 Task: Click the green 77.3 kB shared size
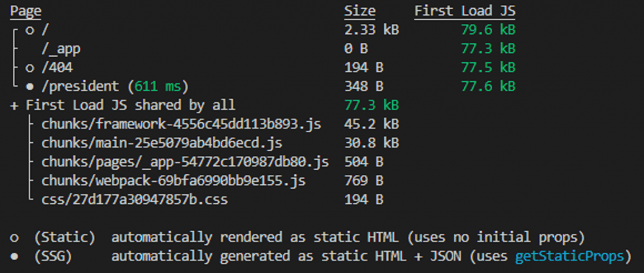371,105
